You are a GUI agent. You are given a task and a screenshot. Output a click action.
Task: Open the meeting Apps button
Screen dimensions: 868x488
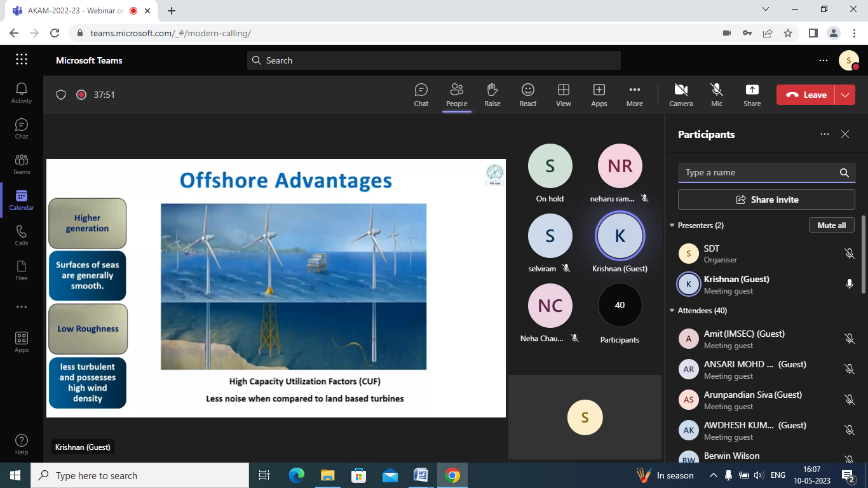click(x=599, y=95)
